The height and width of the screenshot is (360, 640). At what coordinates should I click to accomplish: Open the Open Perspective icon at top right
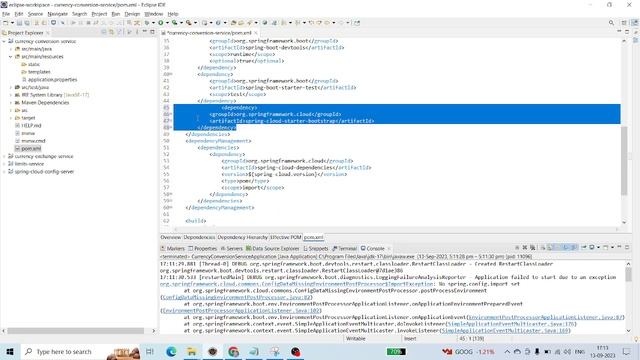click(x=624, y=23)
